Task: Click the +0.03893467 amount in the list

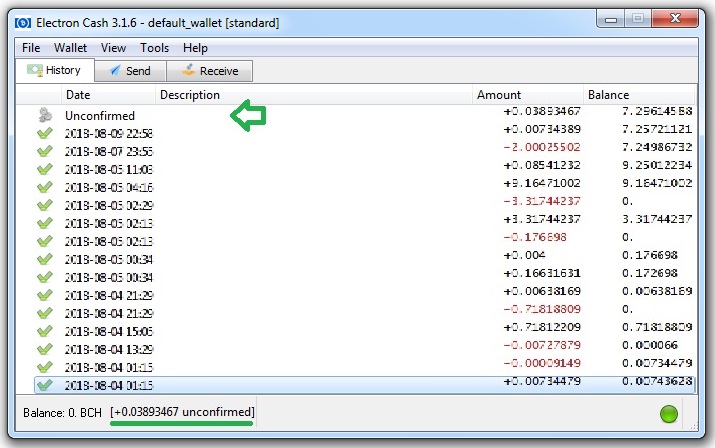Action: 542,111
